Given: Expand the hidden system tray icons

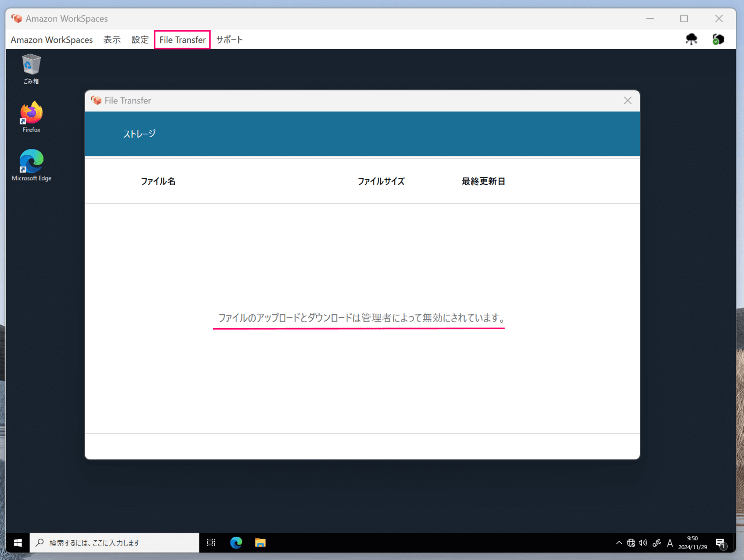Looking at the screenshot, I should (x=619, y=543).
